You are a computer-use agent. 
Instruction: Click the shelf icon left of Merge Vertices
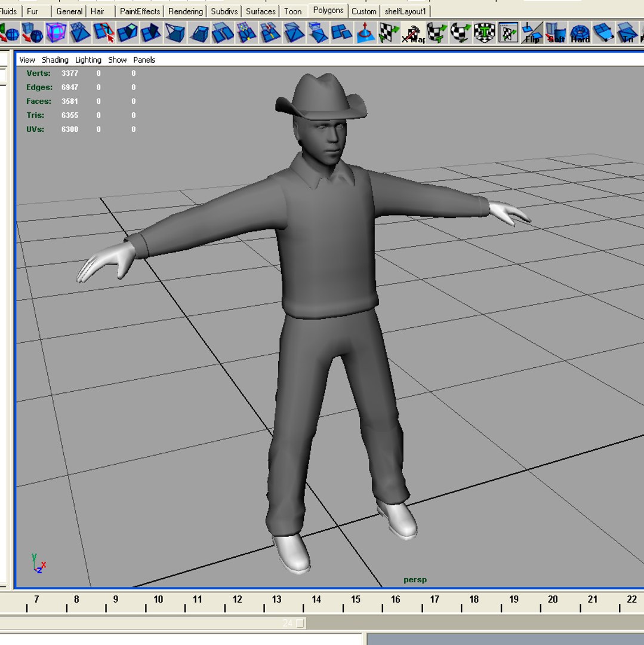[223, 32]
